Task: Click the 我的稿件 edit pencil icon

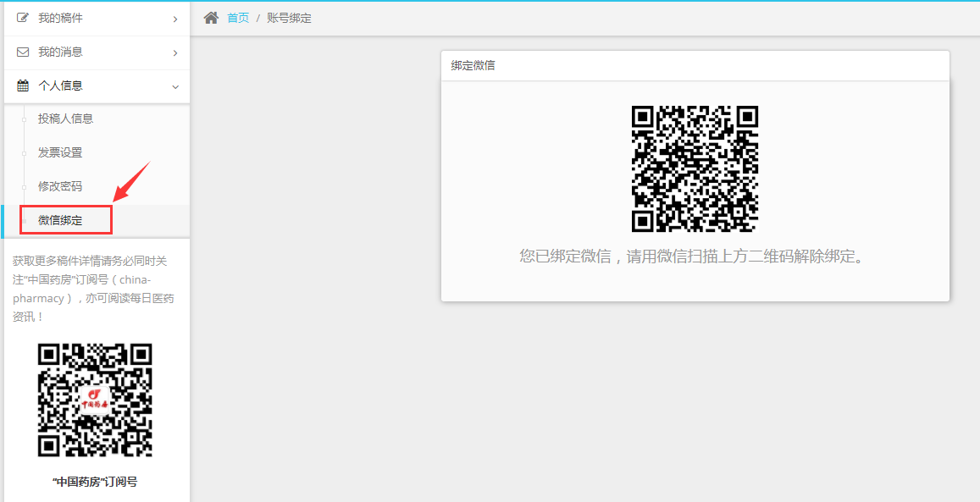Action: click(23, 18)
